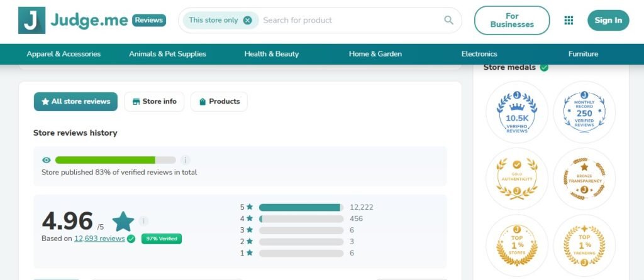Click the 97% Verified badge
Viewport: 644px width, 280px height.
coord(162,239)
